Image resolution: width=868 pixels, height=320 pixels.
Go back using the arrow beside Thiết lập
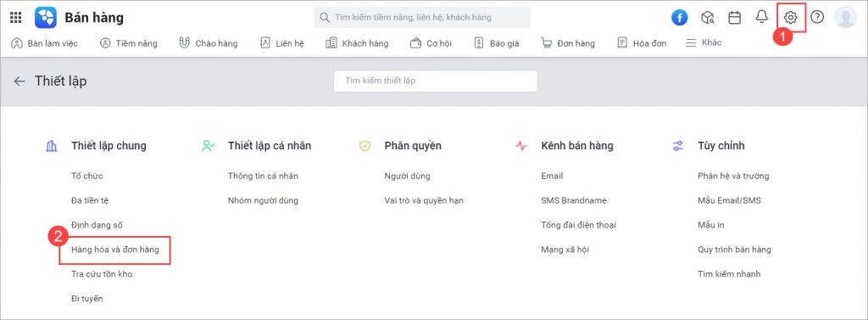coord(19,81)
